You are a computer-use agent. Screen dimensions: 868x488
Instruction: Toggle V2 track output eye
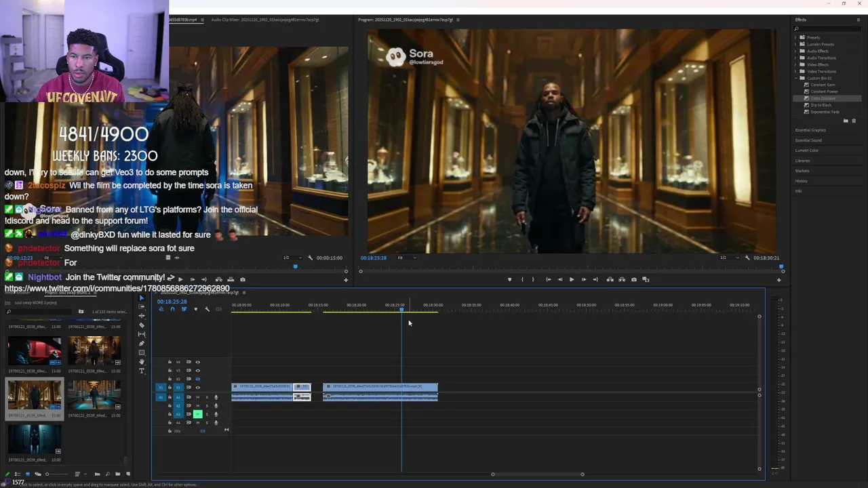click(197, 379)
